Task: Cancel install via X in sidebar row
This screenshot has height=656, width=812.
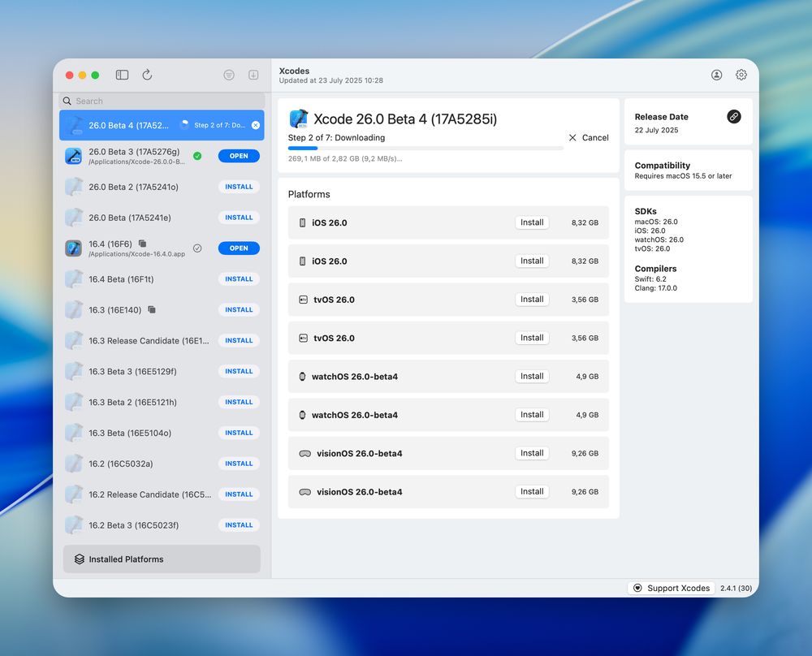Action: pyautogui.click(x=256, y=125)
